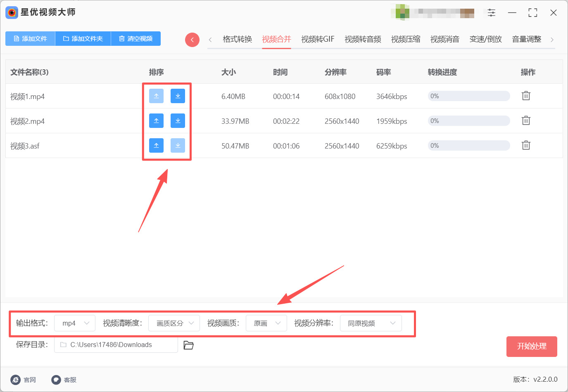568x392 pixels.
Task: Expand the 视频清晰度 dropdown
Action: coord(174,323)
